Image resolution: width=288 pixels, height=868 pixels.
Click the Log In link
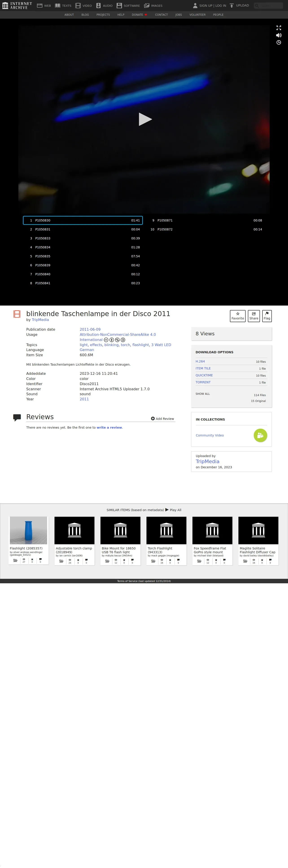coord(221,6)
